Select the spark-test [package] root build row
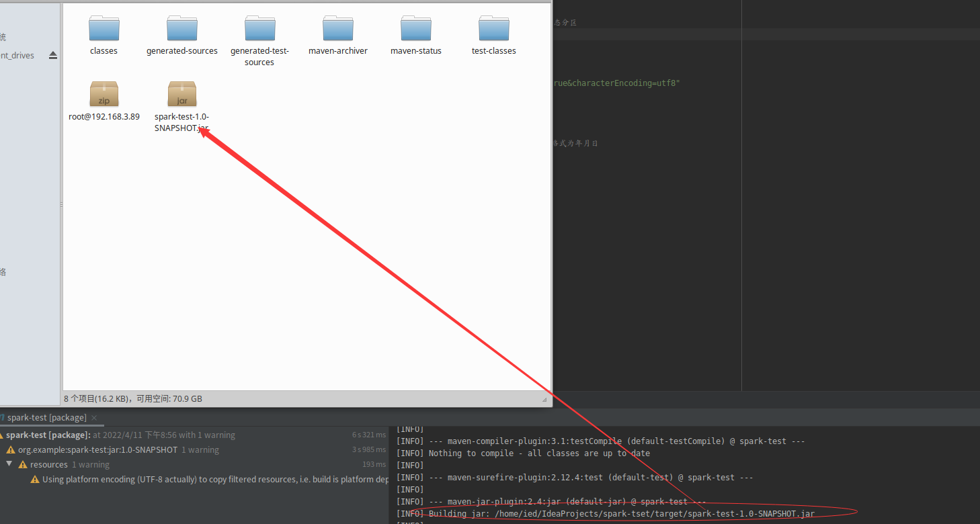The width and height of the screenshot is (980, 524). pos(194,435)
